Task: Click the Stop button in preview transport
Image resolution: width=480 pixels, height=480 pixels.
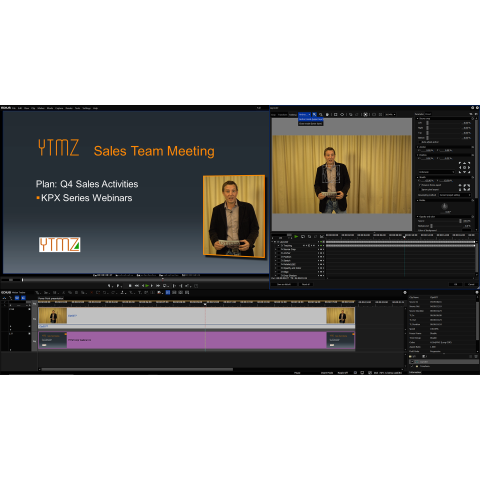Action: (130, 286)
